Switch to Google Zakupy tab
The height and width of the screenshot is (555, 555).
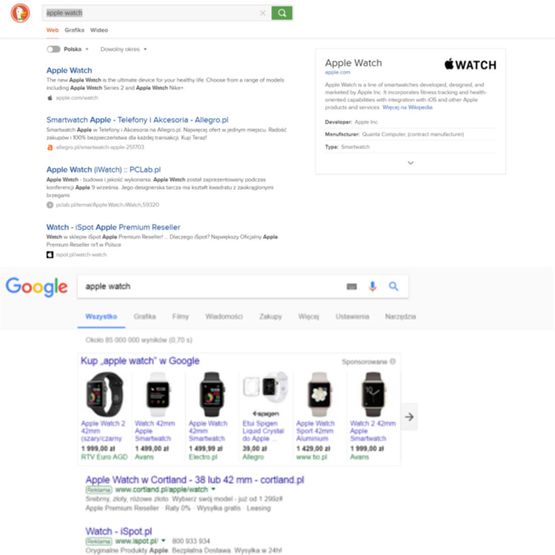[x=270, y=316]
